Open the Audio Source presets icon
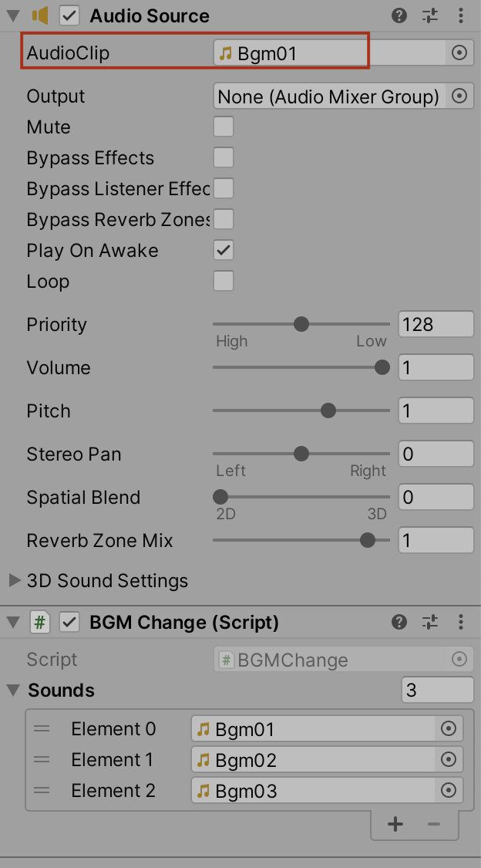This screenshot has height=868, width=481. (x=429, y=15)
